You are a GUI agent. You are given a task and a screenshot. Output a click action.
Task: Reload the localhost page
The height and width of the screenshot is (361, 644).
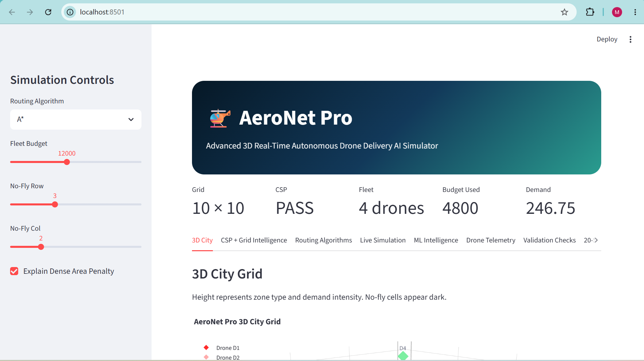[x=48, y=12]
